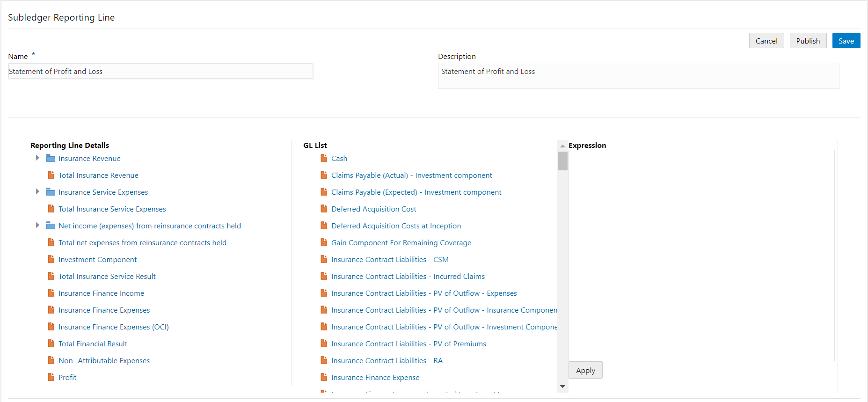Click the document icon next to Cash
This screenshot has height=402, width=868.
pyautogui.click(x=324, y=158)
